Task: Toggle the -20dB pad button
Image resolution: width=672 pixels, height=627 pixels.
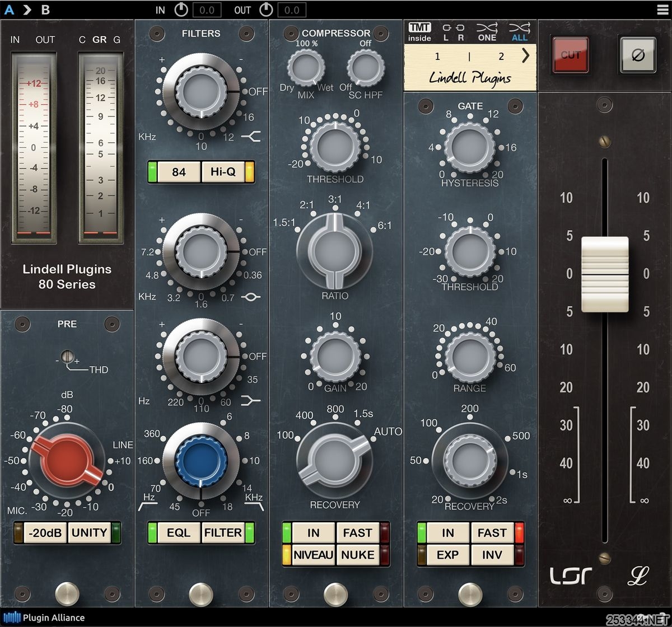Action: click(x=46, y=533)
